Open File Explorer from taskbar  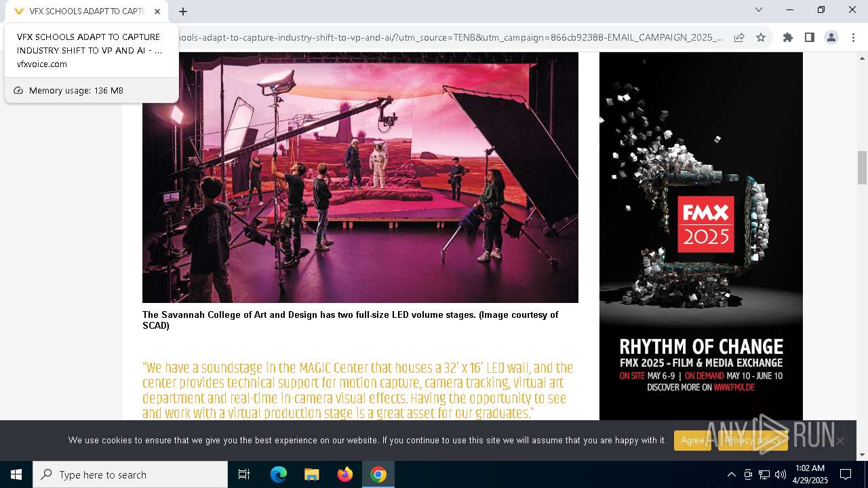tap(312, 474)
